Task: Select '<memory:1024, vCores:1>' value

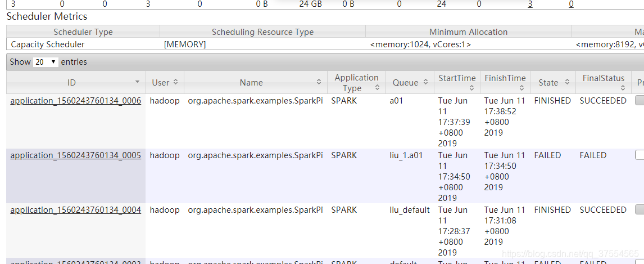Action: 420,44
